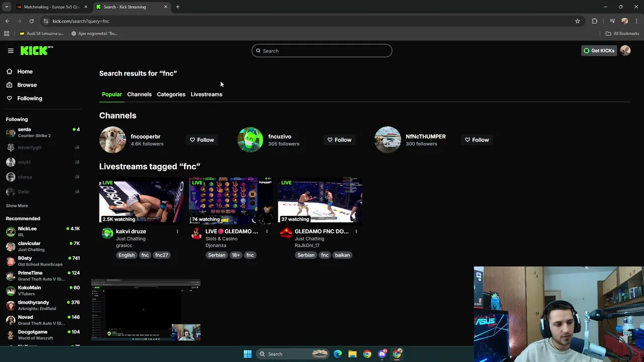The width and height of the screenshot is (644, 362).
Task: Click the RaJkOnI_17 streamer avatar
Action: [286, 233]
